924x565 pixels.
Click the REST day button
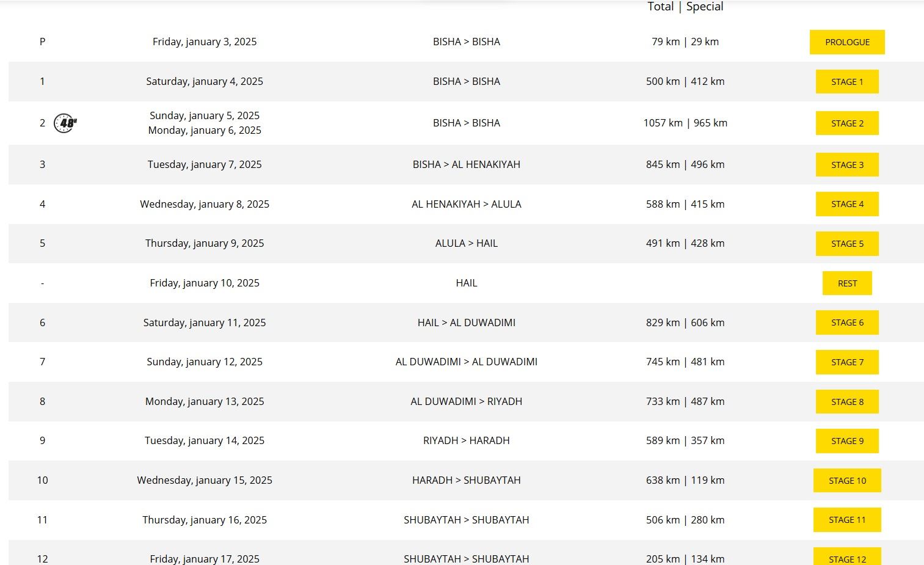pyautogui.click(x=847, y=283)
